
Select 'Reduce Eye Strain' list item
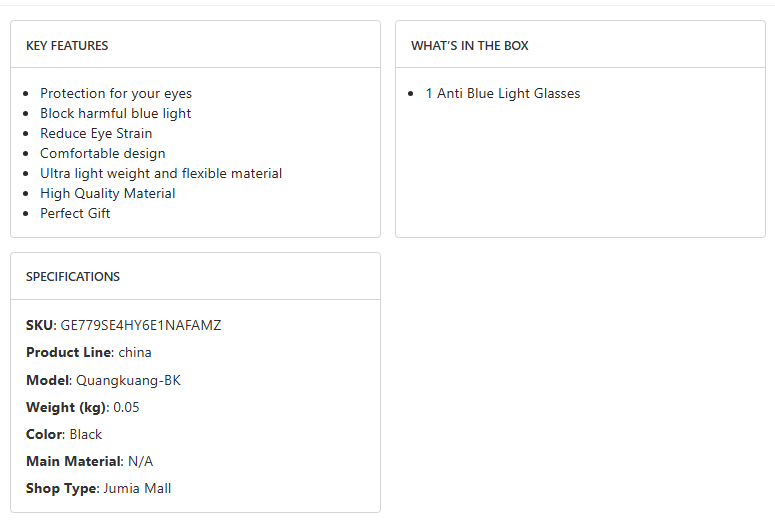96,133
